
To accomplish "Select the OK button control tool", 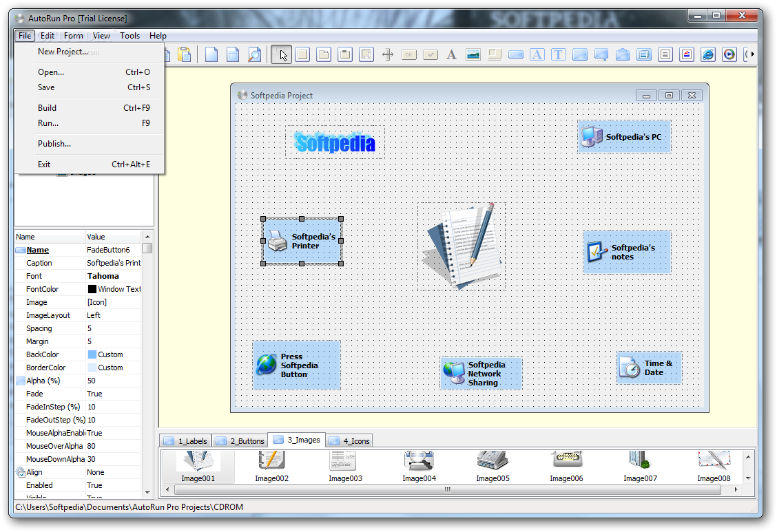I will point(408,54).
